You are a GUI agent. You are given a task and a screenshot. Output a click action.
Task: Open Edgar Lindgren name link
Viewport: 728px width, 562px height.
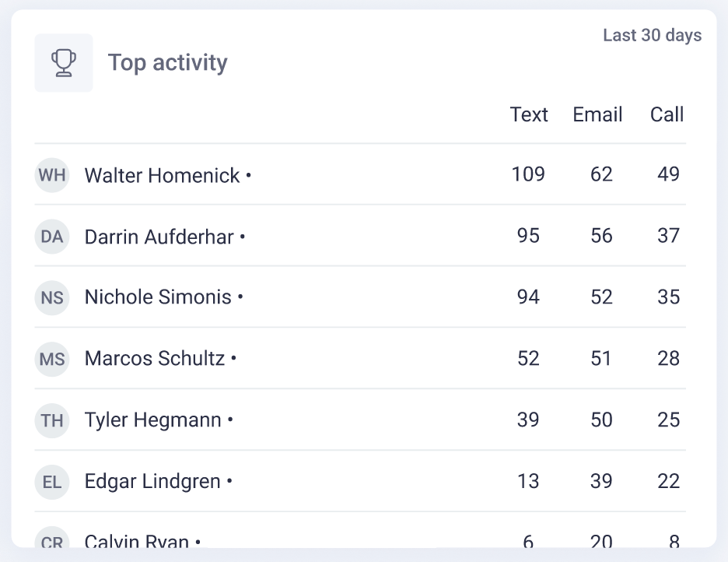tap(152, 482)
